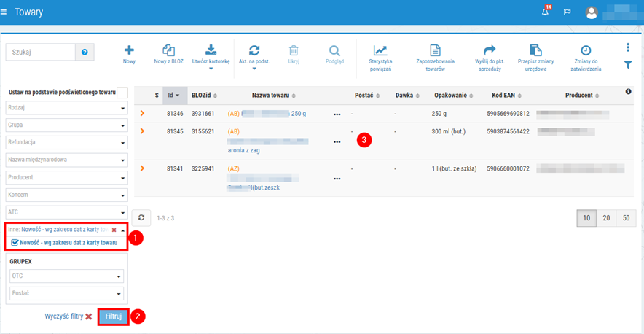644x334 pixels.
Task: Expand row 81346 details arrow
Action: pyautogui.click(x=142, y=113)
